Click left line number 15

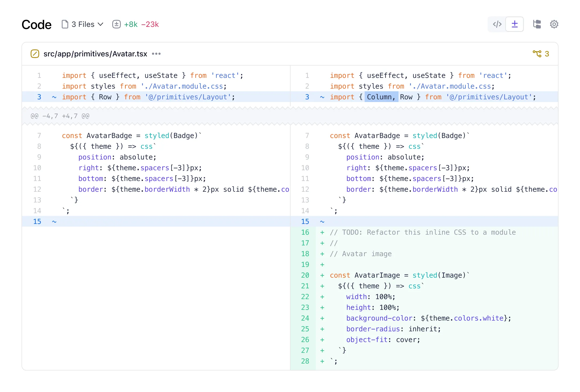coord(37,222)
